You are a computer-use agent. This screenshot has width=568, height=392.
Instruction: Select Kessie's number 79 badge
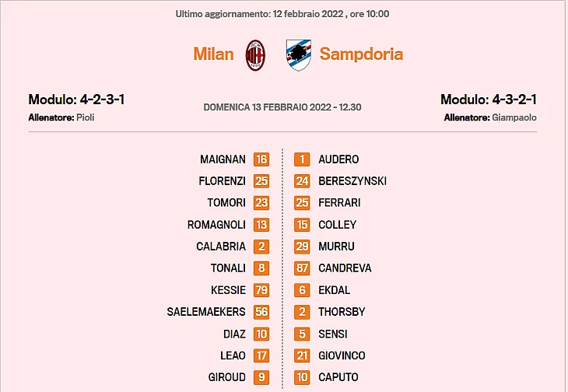pyautogui.click(x=261, y=290)
